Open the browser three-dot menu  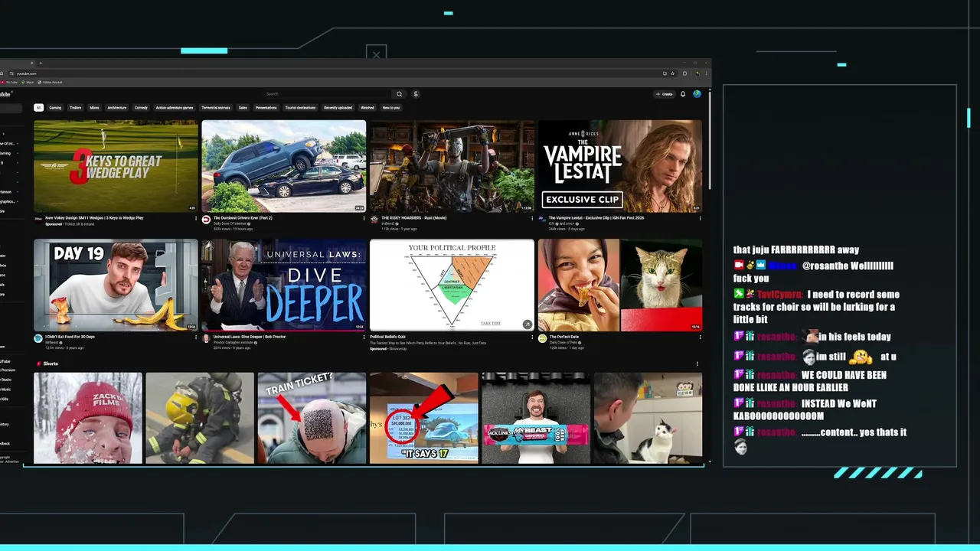coord(705,73)
